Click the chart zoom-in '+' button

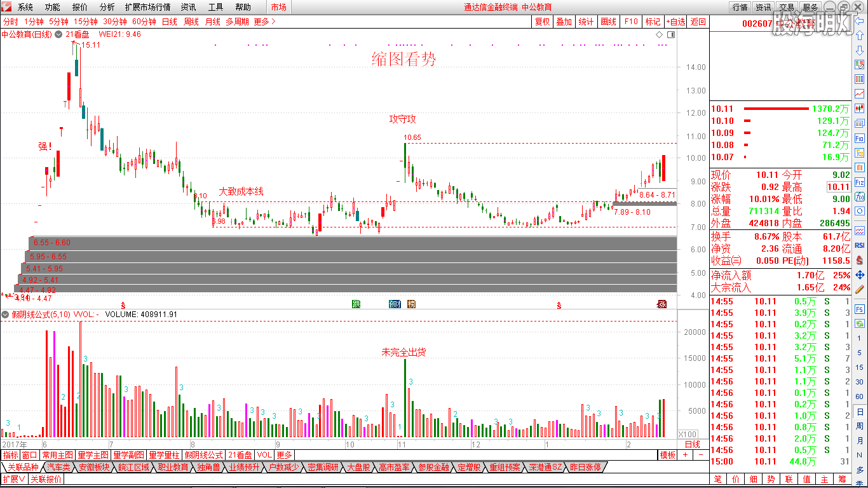pyautogui.click(x=685, y=455)
